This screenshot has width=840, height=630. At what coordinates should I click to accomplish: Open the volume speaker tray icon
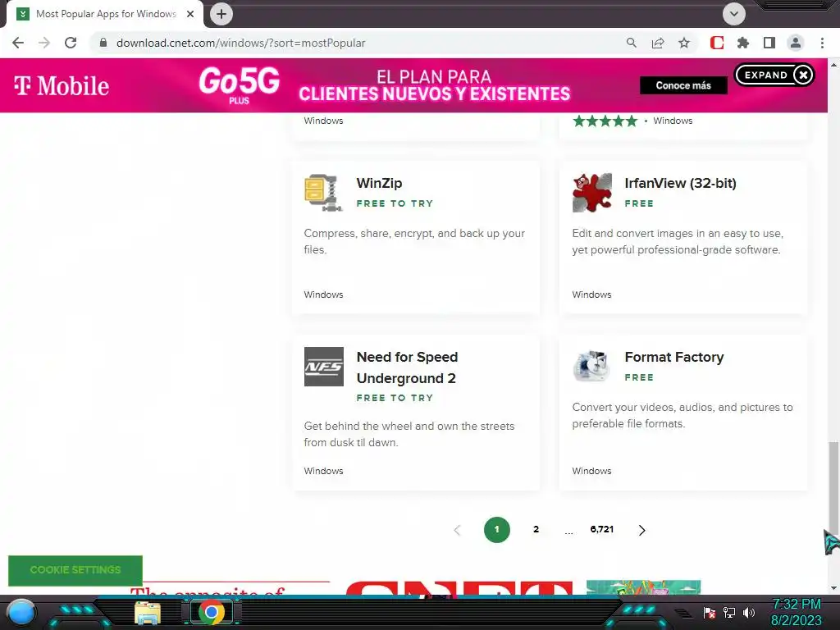tap(748, 613)
